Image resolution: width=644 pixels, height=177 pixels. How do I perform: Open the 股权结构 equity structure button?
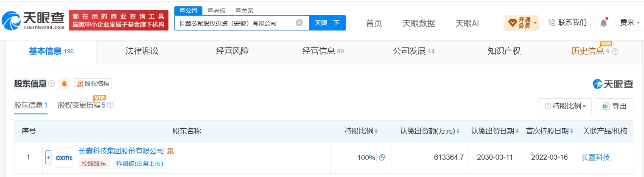click(x=93, y=84)
